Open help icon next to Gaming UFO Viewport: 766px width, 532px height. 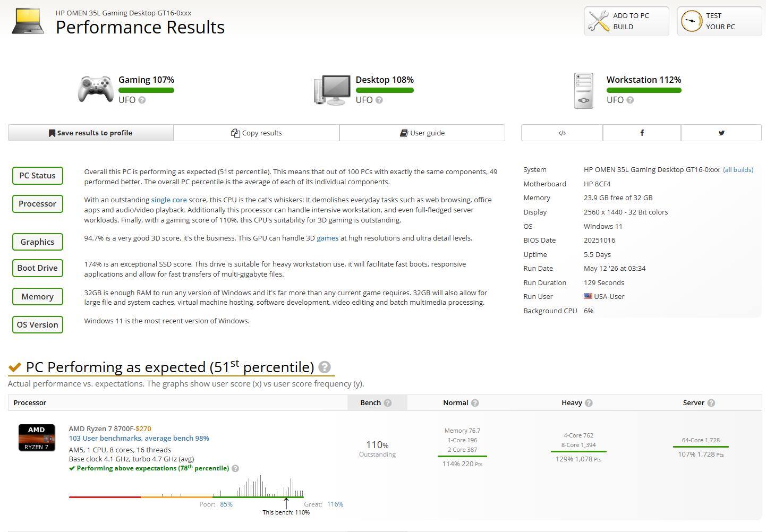[142, 100]
